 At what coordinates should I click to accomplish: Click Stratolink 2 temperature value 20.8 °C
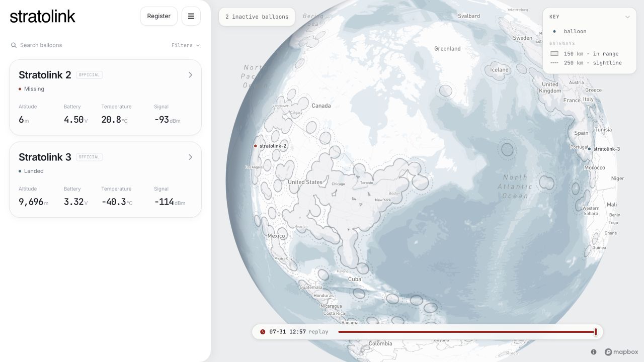(x=115, y=120)
